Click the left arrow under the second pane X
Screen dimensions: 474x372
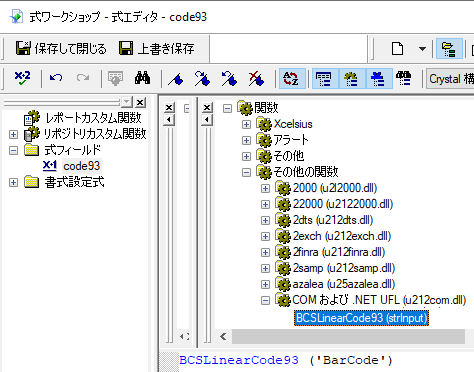207,120
